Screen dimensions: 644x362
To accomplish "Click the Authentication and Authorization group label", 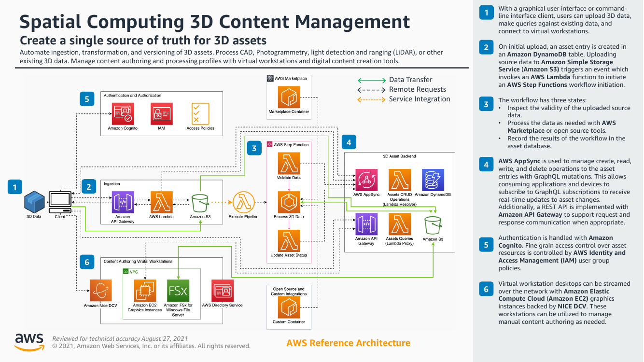I will [x=132, y=96].
